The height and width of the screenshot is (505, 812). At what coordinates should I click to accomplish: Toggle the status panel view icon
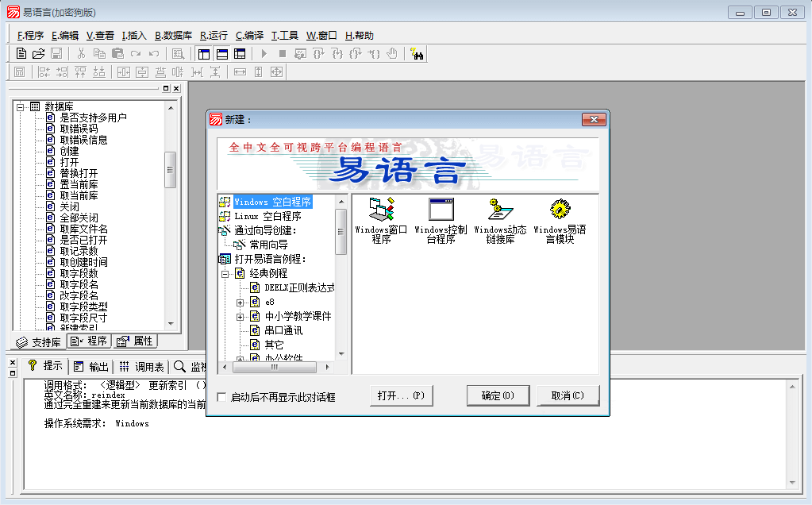222,53
